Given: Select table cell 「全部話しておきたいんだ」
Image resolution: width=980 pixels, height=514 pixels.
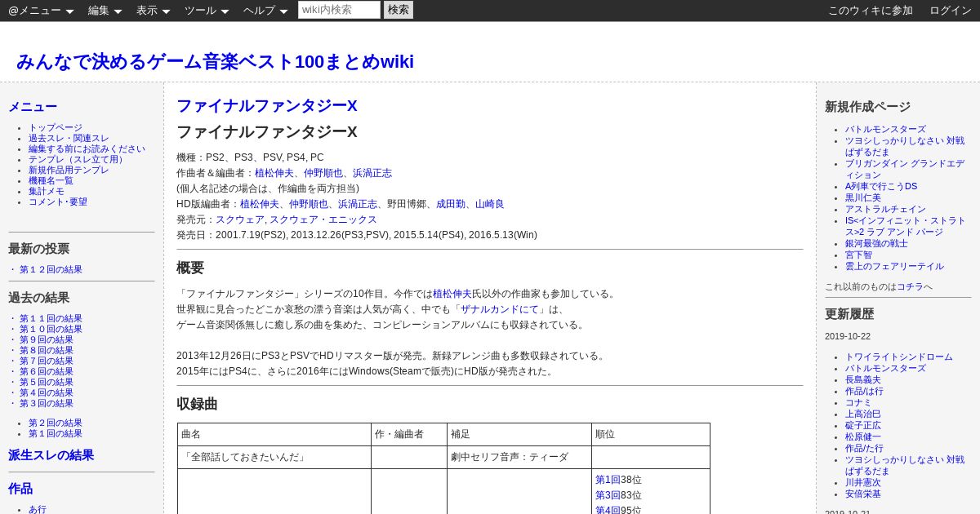Looking at the screenshot, I should 274,457.
